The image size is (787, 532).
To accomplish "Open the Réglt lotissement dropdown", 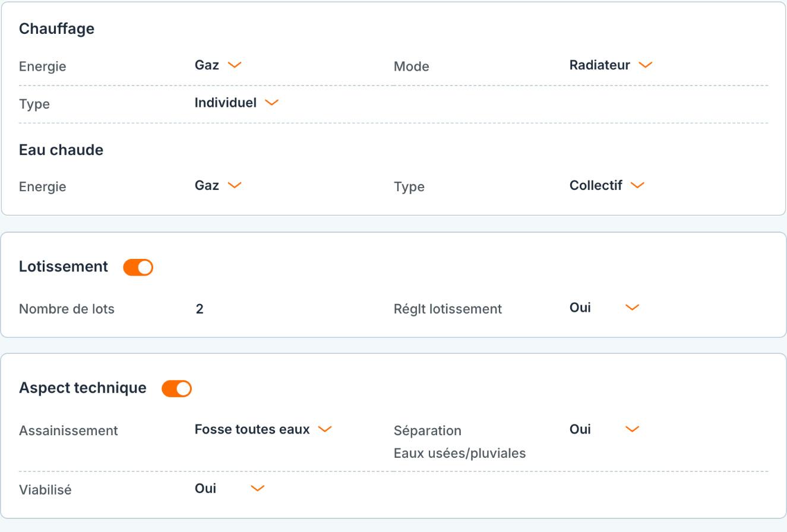I will (x=604, y=308).
